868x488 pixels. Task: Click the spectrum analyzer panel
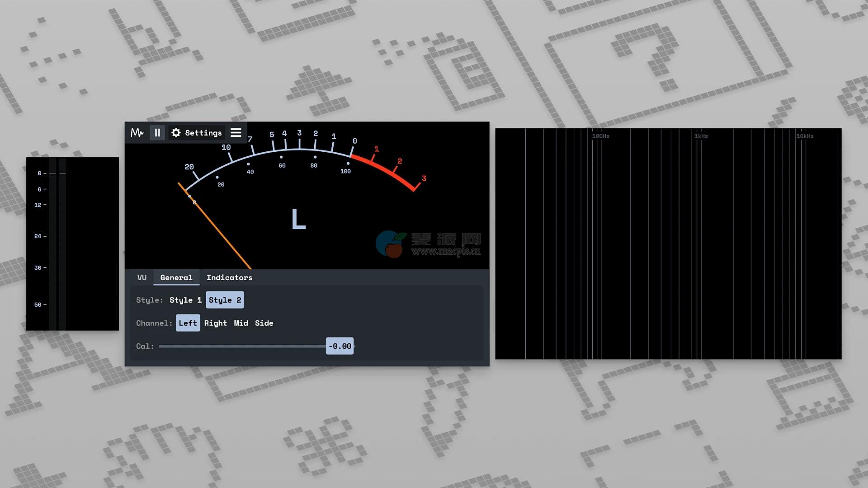pyautogui.click(x=668, y=244)
